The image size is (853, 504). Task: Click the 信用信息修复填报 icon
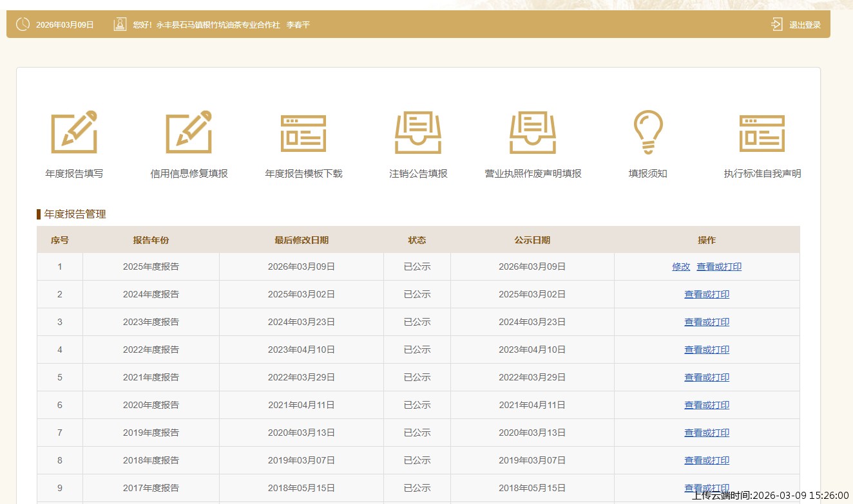pyautogui.click(x=189, y=132)
